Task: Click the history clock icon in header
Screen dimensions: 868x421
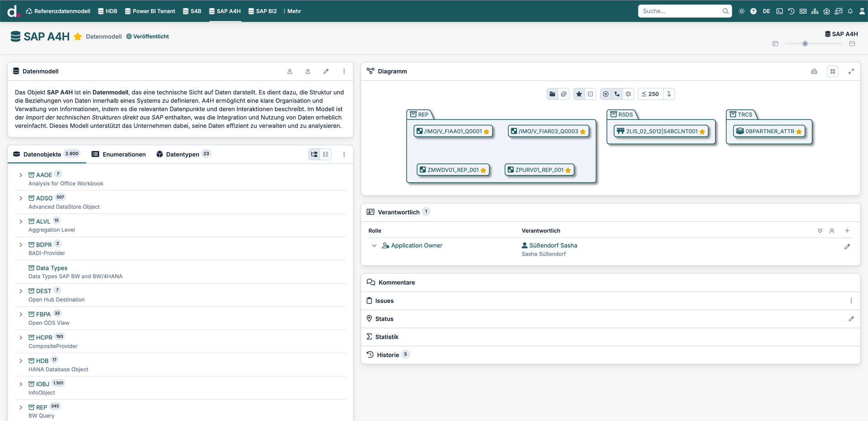Action: (791, 11)
